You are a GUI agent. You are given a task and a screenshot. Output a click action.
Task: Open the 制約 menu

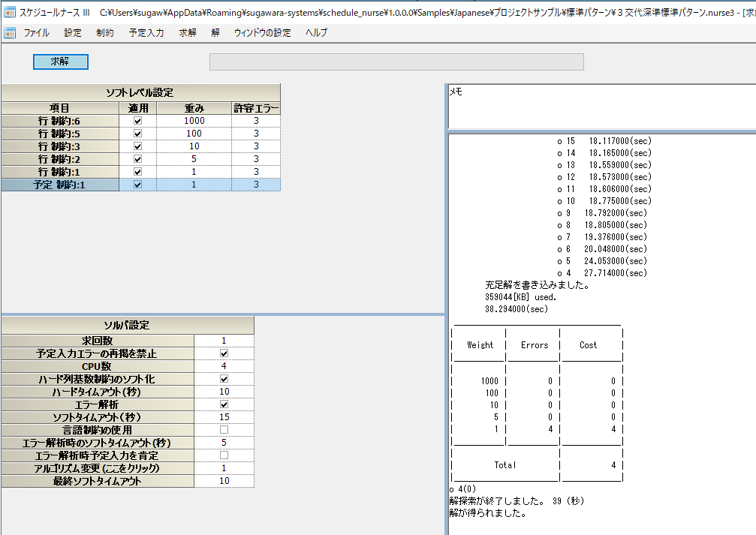point(104,33)
